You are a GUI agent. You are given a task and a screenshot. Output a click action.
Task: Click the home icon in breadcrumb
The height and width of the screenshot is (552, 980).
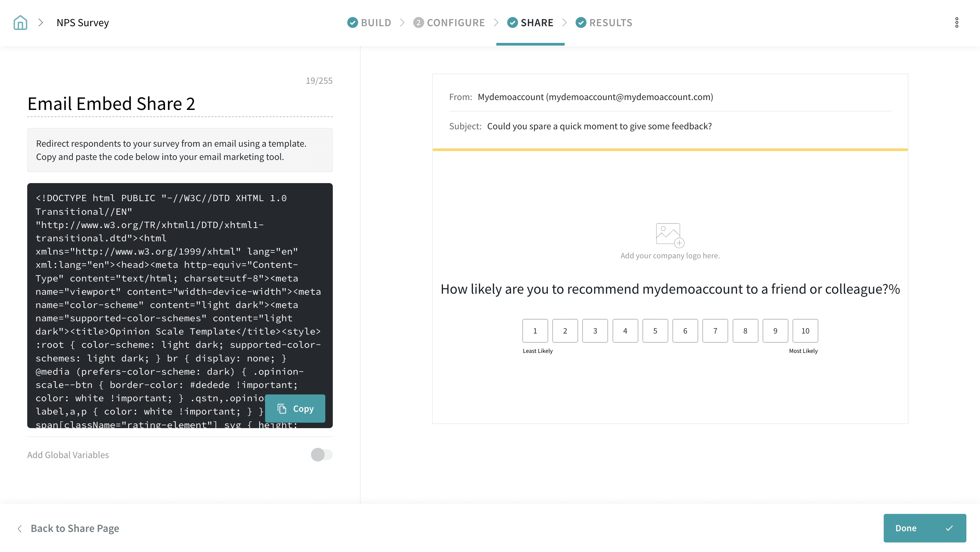20,22
